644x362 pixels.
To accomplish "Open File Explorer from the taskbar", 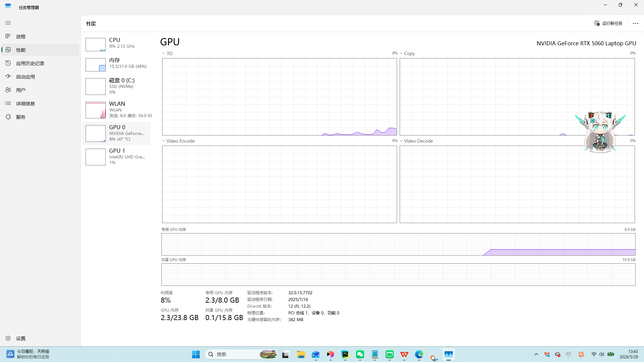I will point(301,354).
